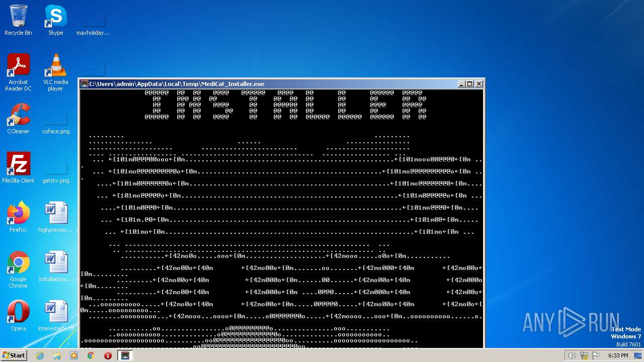Minimize the MediCat Installer console window

[x=461, y=84]
